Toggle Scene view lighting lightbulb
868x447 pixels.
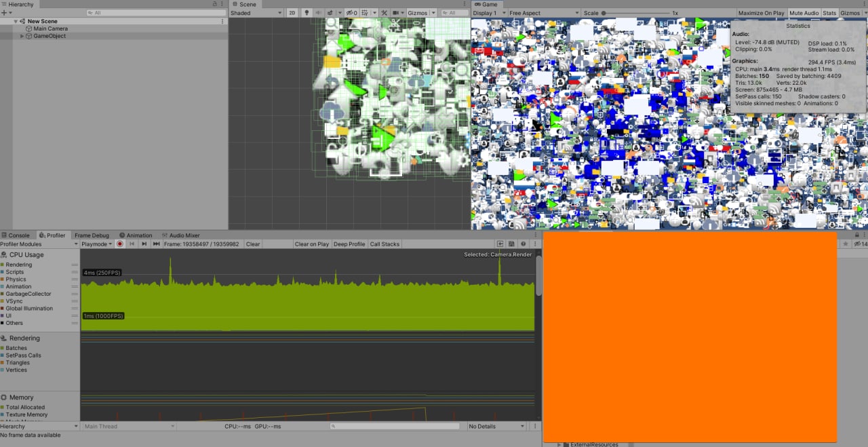coord(306,13)
